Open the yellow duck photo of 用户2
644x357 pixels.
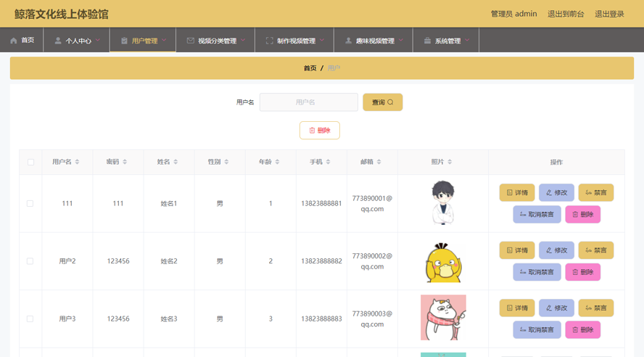tap(443, 262)
